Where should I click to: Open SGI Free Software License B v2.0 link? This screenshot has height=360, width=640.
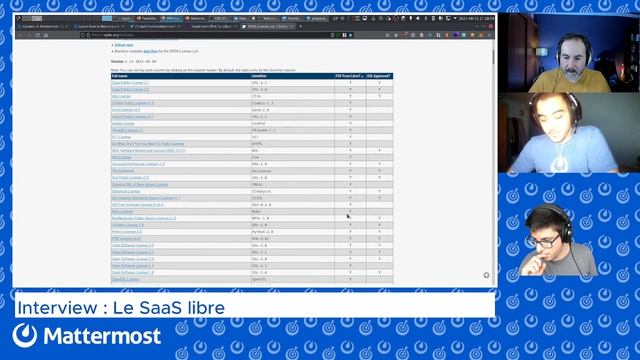click(x=138, y=205)
